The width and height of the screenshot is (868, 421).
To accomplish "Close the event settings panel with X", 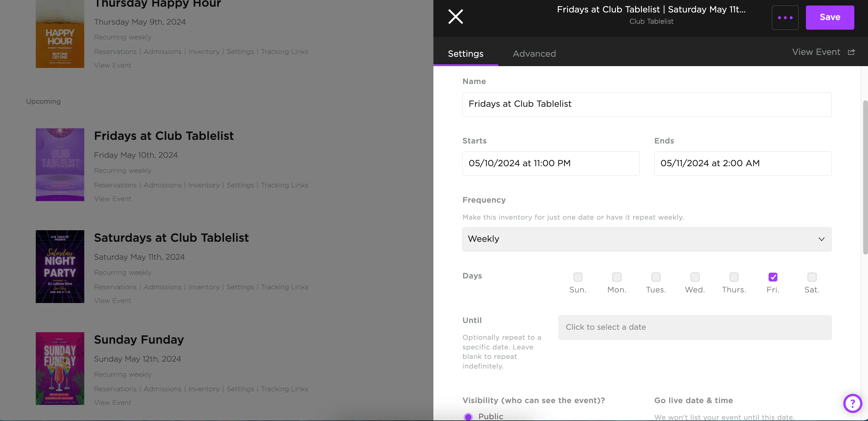I will point(456,16).
